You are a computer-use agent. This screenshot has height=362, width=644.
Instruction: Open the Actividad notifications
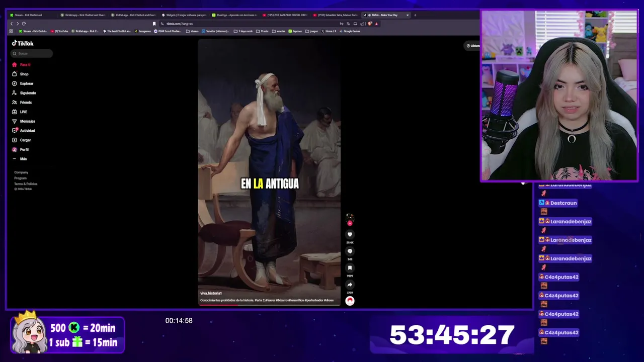pyautogui.click(x=24, y=131)
